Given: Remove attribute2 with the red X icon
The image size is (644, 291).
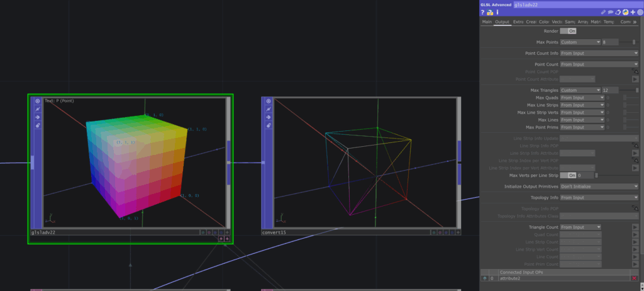Looking at the screenshot, I should (634, 278).
